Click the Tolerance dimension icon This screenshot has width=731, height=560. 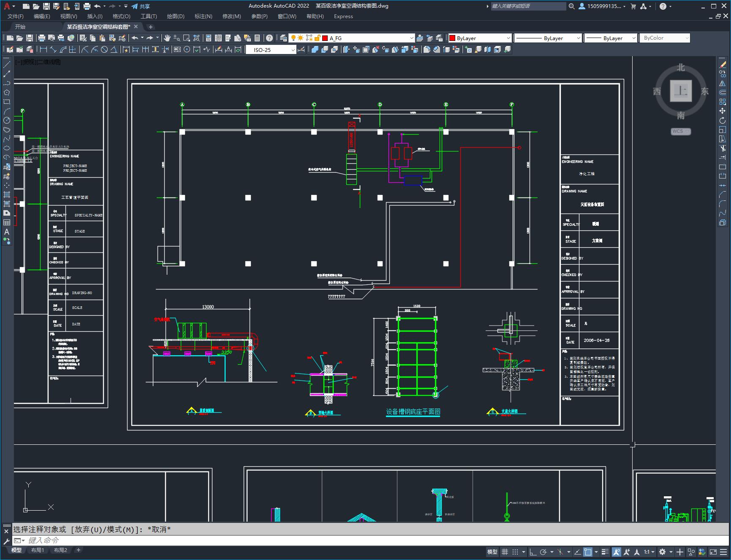click(x=177, y=50)
